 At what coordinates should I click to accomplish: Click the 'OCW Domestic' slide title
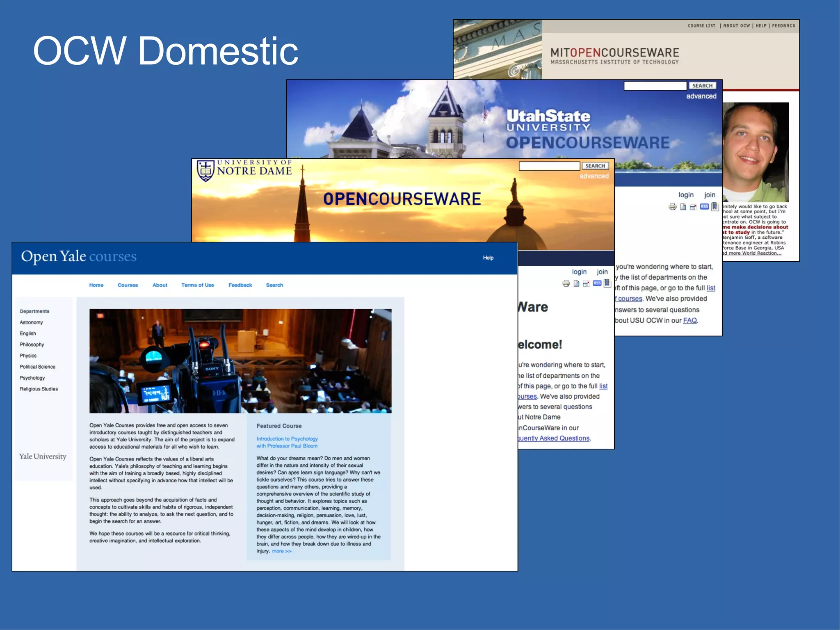click(166, 51)
